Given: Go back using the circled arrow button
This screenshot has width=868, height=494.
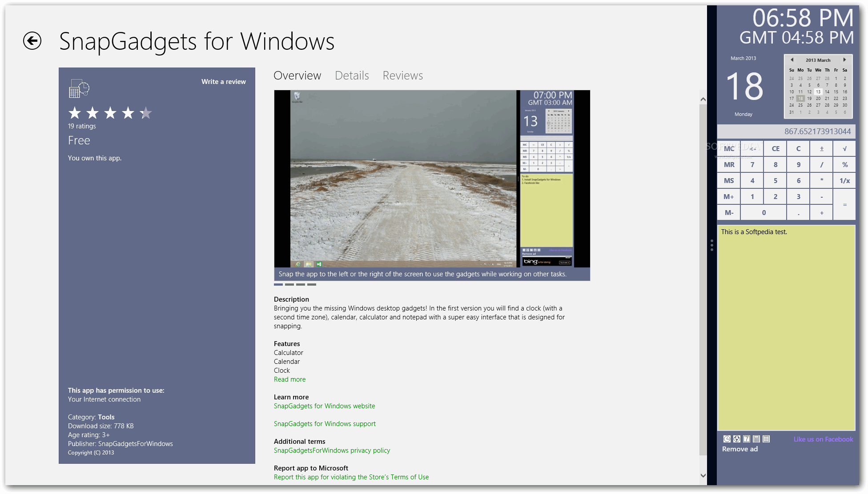Looking at the screenshot, I should tap(32, 41).
